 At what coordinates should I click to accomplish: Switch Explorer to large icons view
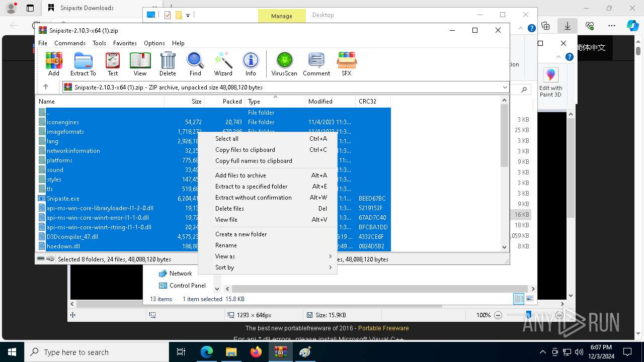point(530,299)
